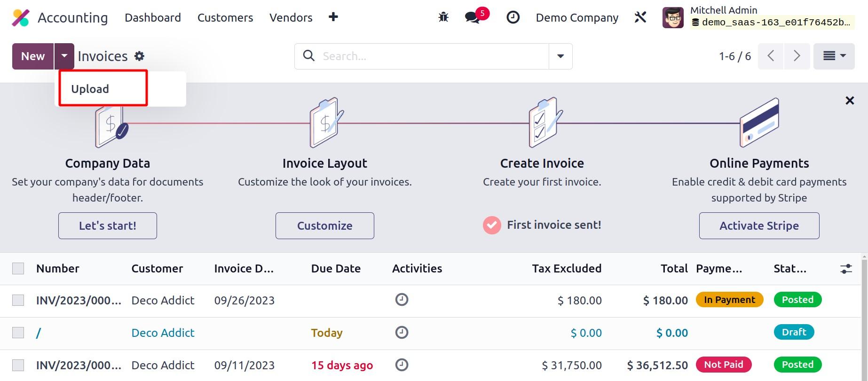Click the Activate Stripe button

click(x=759, y=226)
